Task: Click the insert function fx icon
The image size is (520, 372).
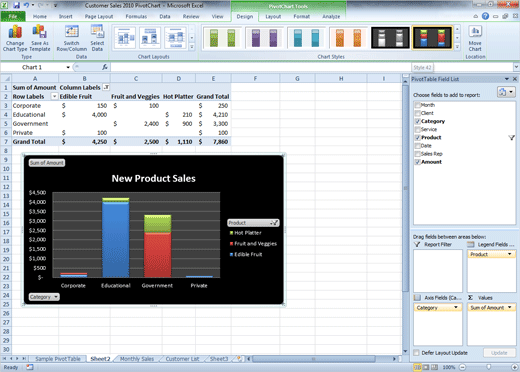Action: (x=105, y=67)
